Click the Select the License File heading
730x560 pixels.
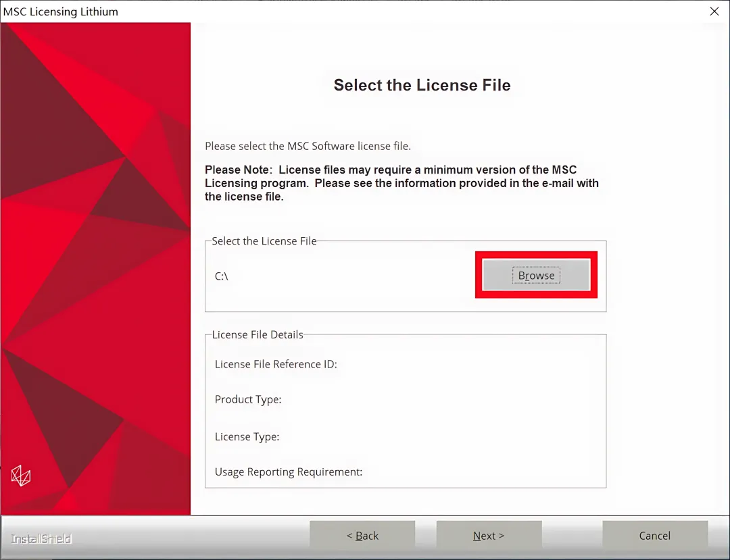coord(422,85)
